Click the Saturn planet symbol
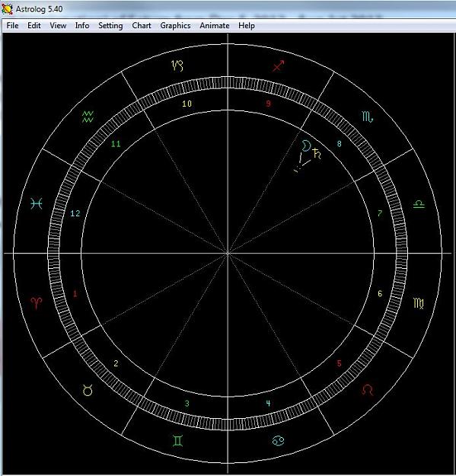This screenshot has width=456, height=476. pos(317,154)
